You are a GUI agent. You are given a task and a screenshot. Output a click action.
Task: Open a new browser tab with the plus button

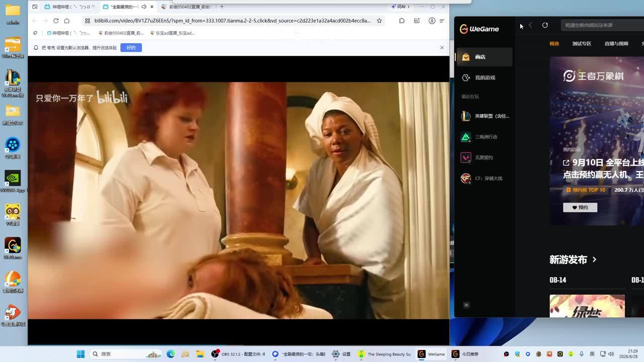222,7
